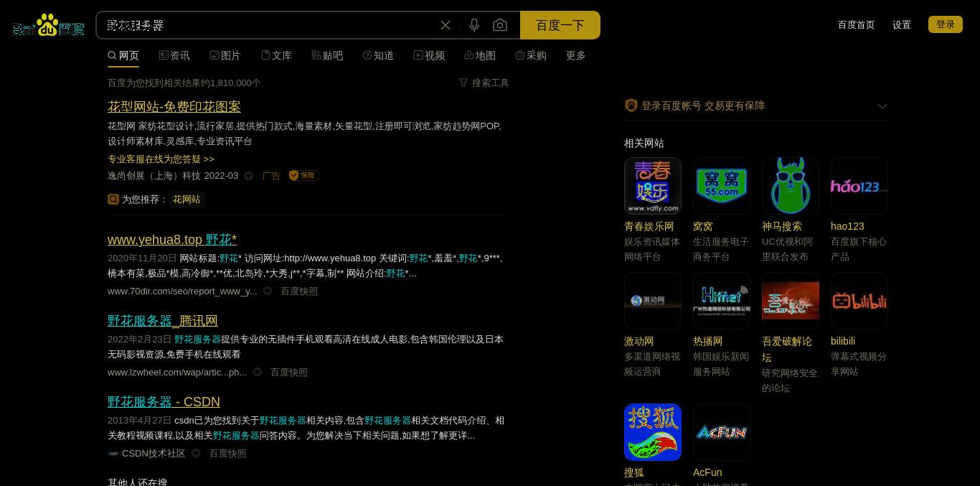Expand the 登录百度帐号 panel chevron
The width and height of the screenshot is (980, 486).
[x=882, y=106]
